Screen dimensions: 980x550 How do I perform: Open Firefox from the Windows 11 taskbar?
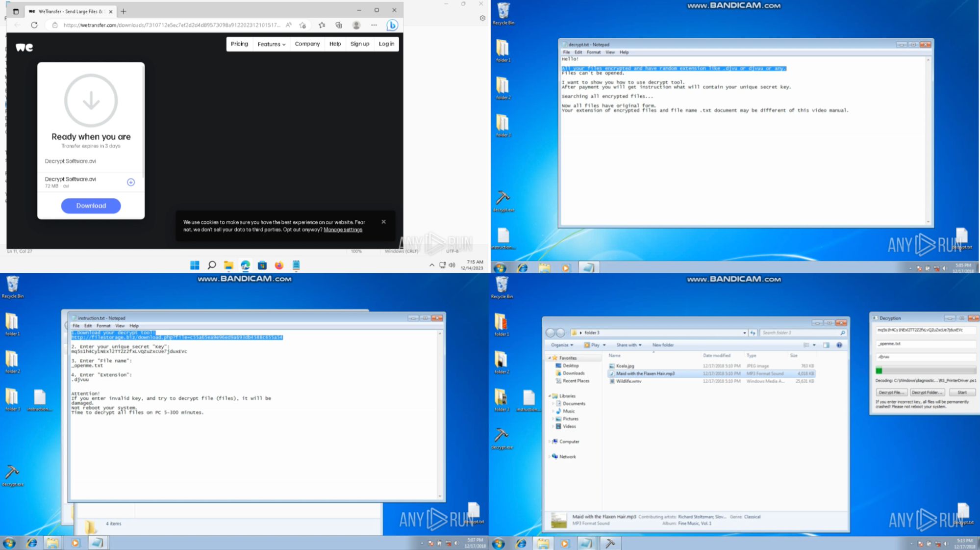tap(279, 265)
